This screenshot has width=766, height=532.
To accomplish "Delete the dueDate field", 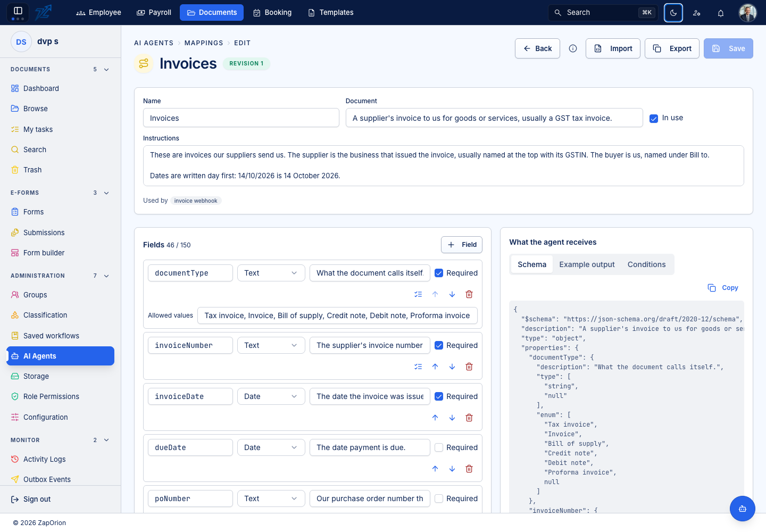I will tap(469, 469).
